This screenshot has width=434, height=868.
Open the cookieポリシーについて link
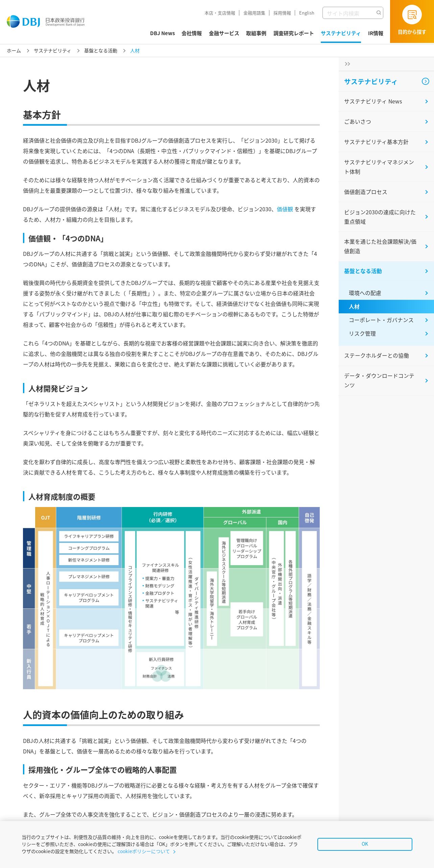click(x=146, y=851)
